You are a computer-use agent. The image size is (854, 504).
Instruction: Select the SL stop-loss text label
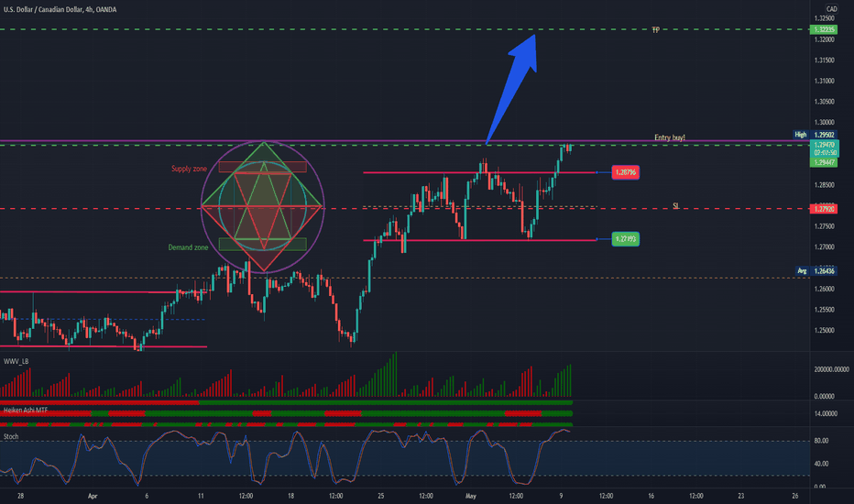pos(676,206)
